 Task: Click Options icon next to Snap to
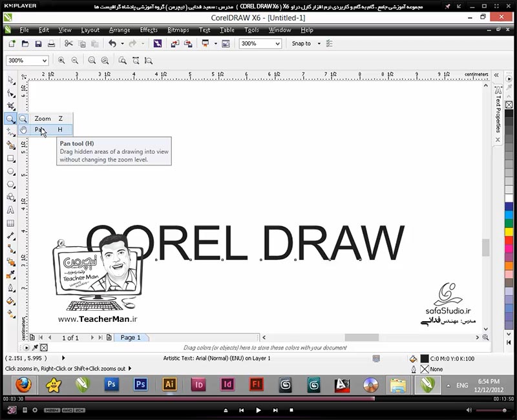click(329, 43)
